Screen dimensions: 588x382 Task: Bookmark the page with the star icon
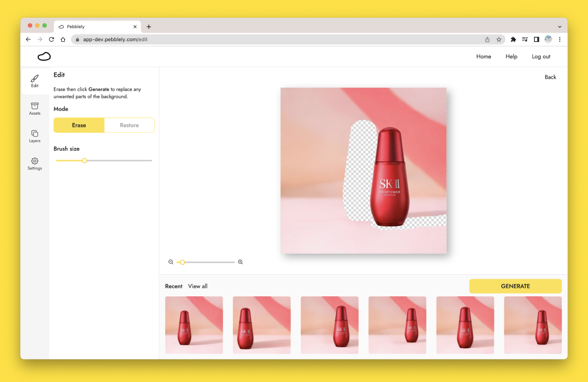pos(499,39)
